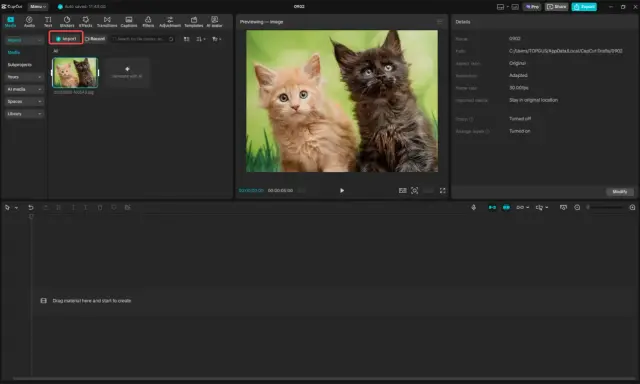Screen dimensions: 640x384
Task: Click the Record button
Action: [95, 39]
